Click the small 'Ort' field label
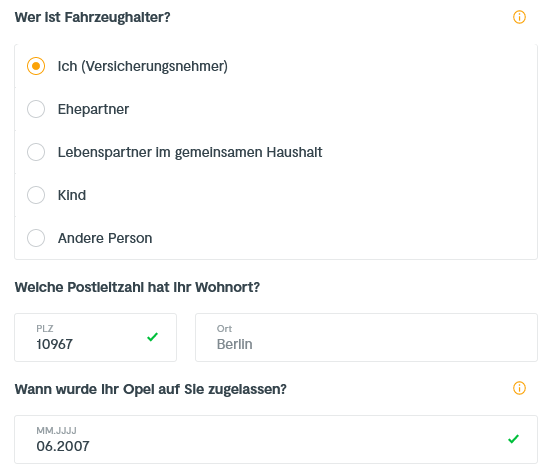The height and width of the screenshot is (475, 555). (224, 328)
